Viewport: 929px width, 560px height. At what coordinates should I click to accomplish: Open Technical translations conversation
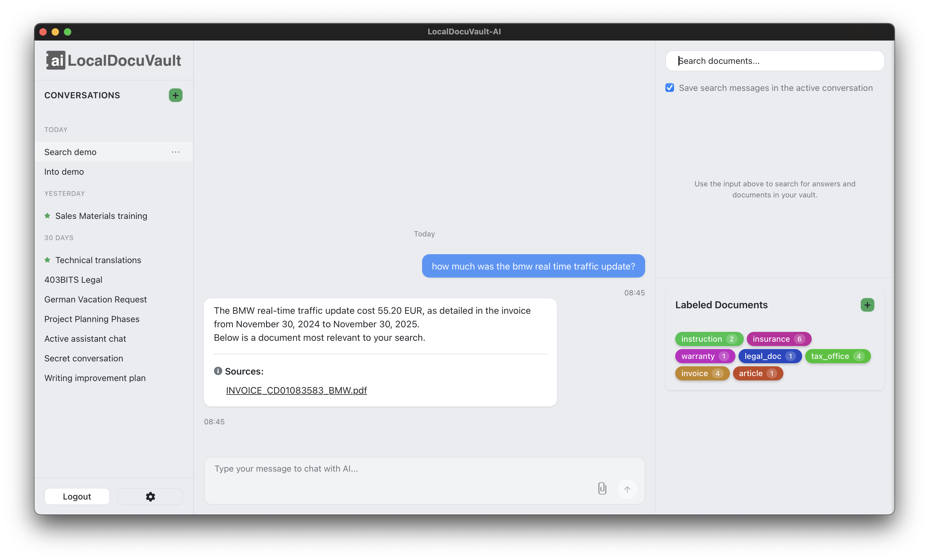point(113,260)
